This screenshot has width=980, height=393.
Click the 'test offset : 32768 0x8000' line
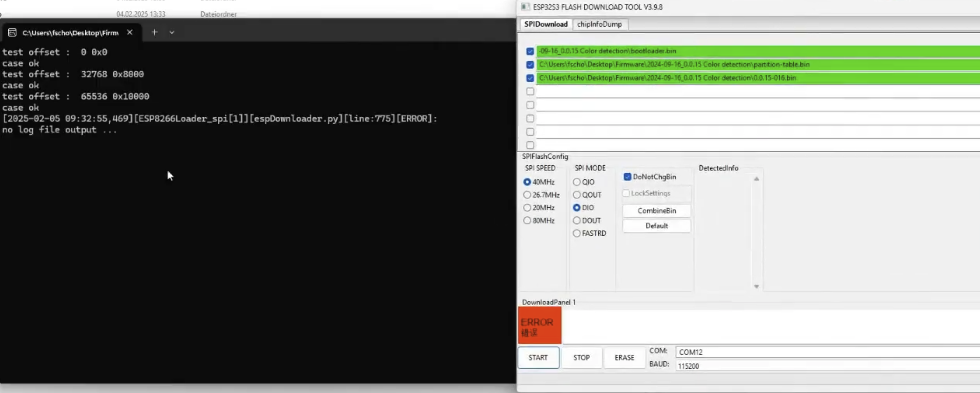click(x=73, y=74)
